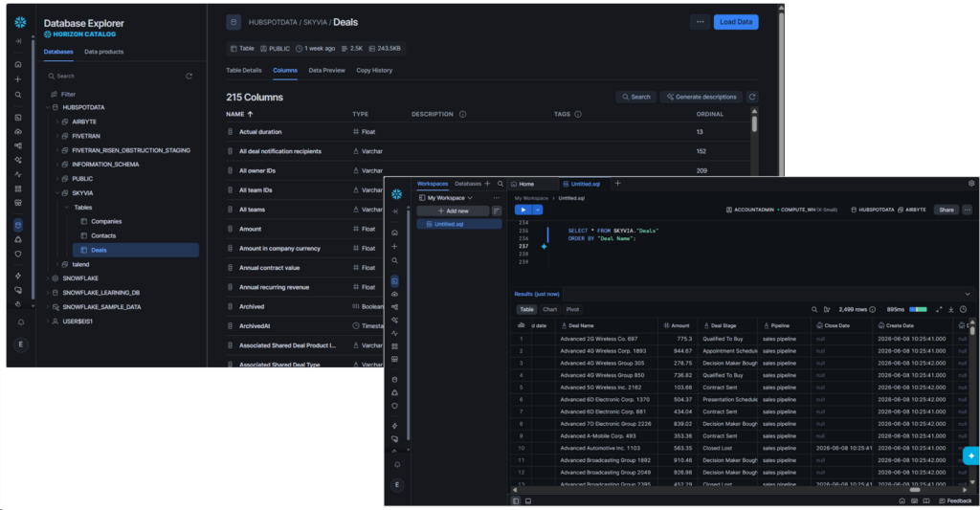Open Untitled.sql in the workspace file list

(x=458, y=224)
